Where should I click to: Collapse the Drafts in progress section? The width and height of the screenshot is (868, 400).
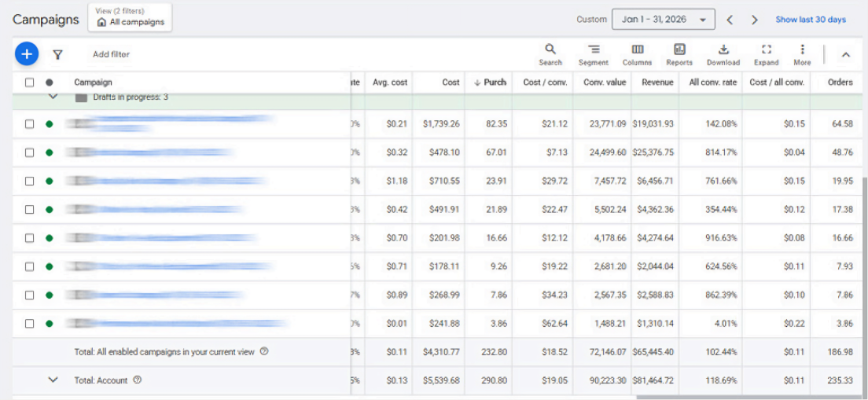(x=53, y=97)
